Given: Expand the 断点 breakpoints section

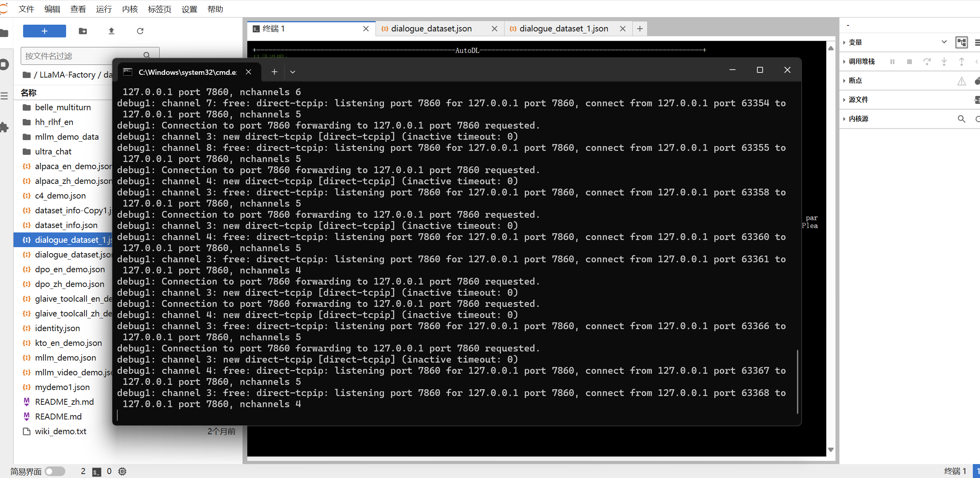Looking at the screenshot, I should pos(855,80).
